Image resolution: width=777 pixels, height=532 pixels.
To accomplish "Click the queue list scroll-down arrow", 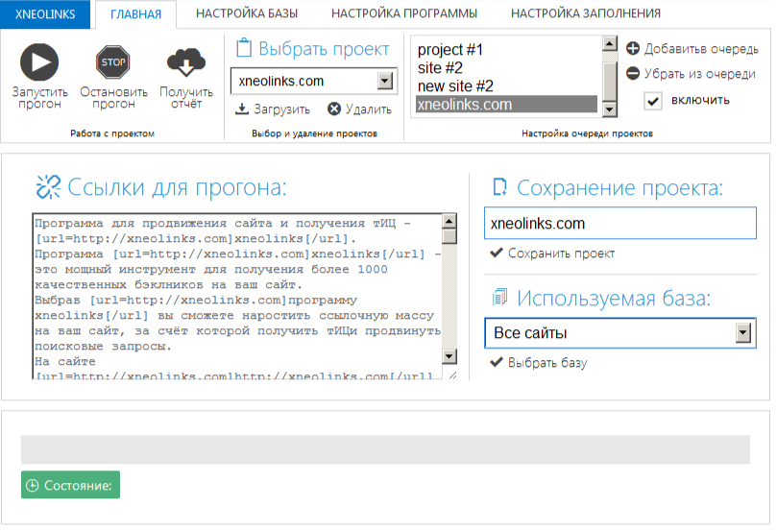I will click(610, 109).
